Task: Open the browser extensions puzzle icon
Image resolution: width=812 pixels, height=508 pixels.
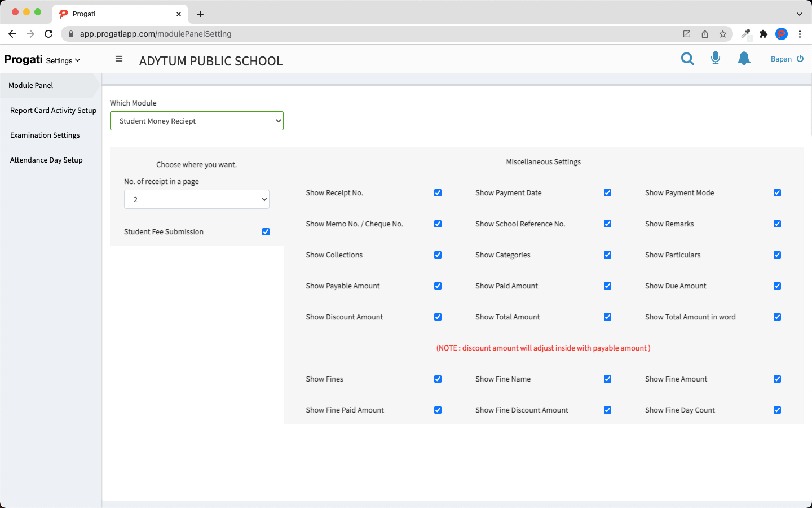Action: (x=764, y=34)
